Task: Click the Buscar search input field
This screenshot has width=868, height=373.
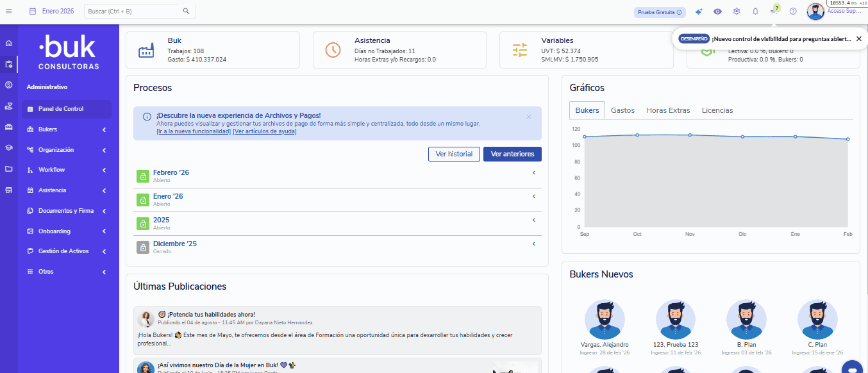Action: coord(133,12)
